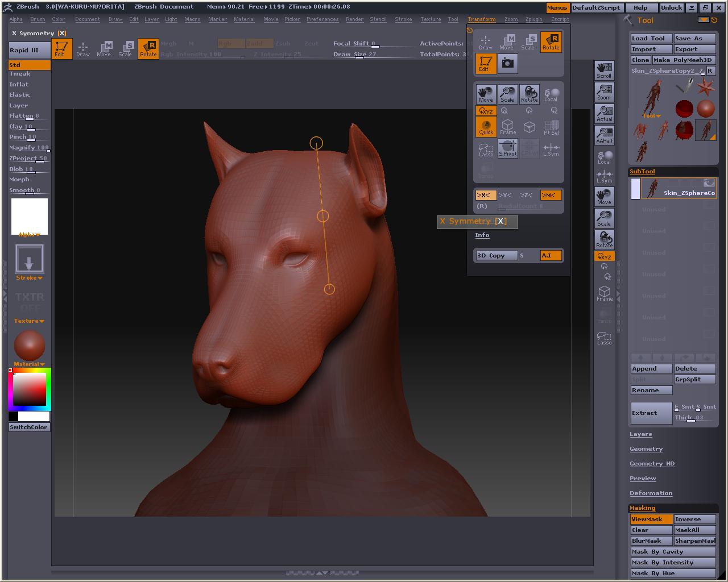
Task: Select the Scale mode icon in top toolbar
Action: click(x=125, y=49)
